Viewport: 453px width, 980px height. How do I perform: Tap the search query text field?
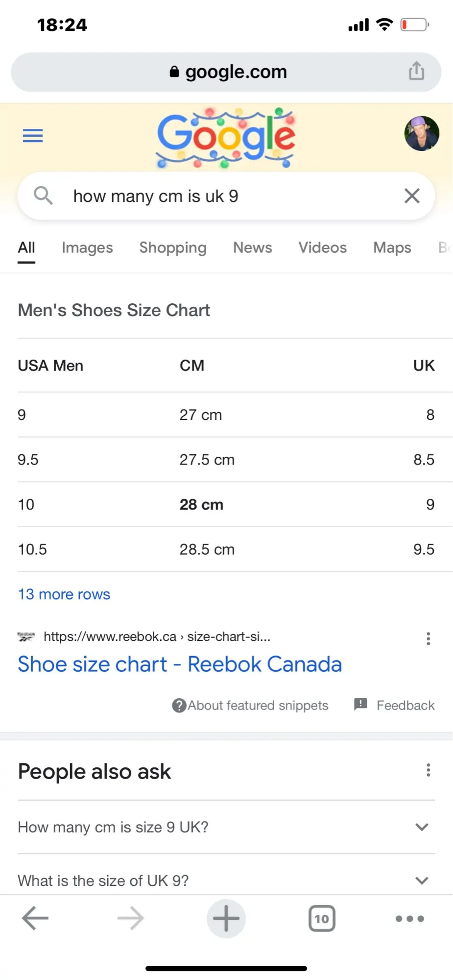[x=220, y=196]
